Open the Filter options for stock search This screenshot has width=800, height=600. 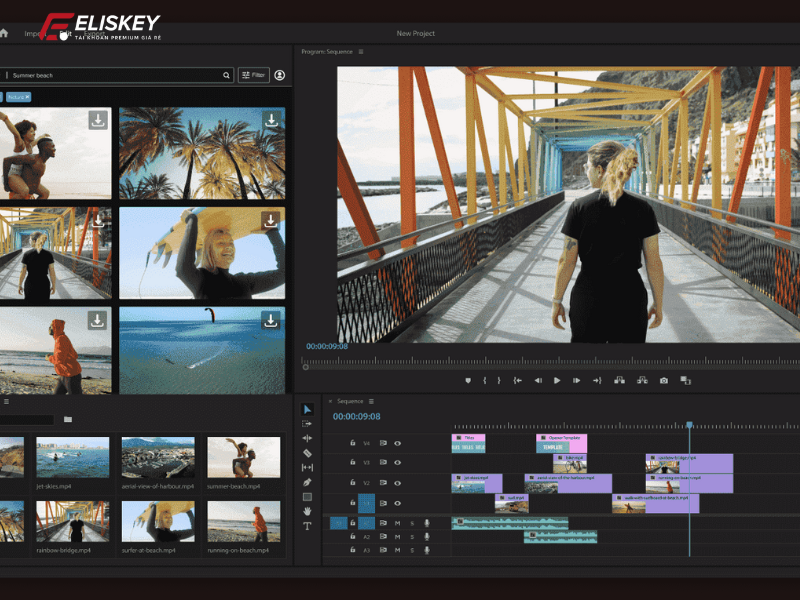click(x=253, y=75)
